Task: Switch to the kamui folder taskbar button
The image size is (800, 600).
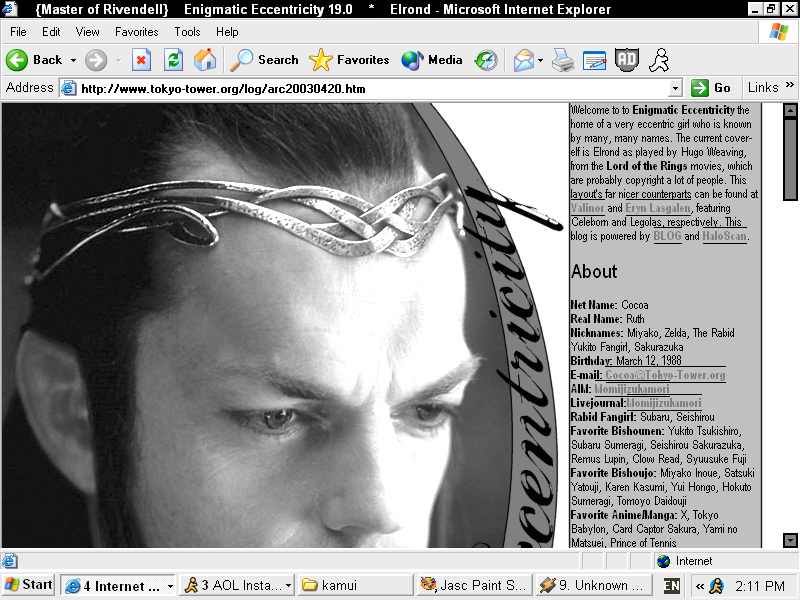Action: [x=356, y=586]
